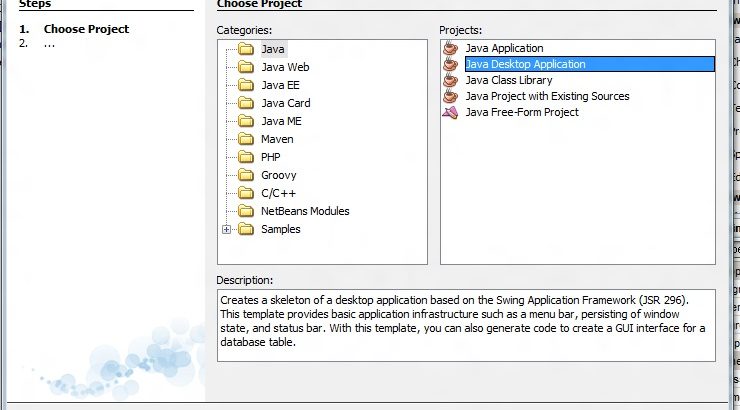Click inside the Description text area
740x410 pixels.
click(x=466, y=325)
